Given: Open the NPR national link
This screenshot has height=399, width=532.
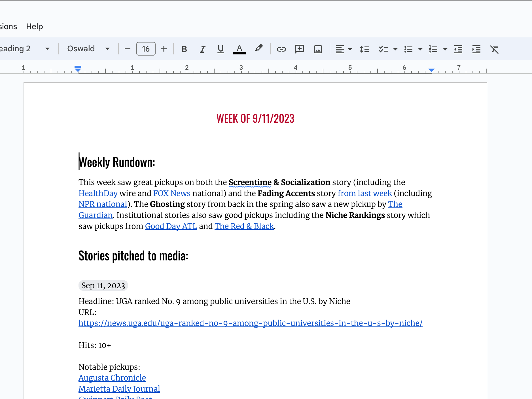Looking at the screenshot, I should (x=103, y=204).
